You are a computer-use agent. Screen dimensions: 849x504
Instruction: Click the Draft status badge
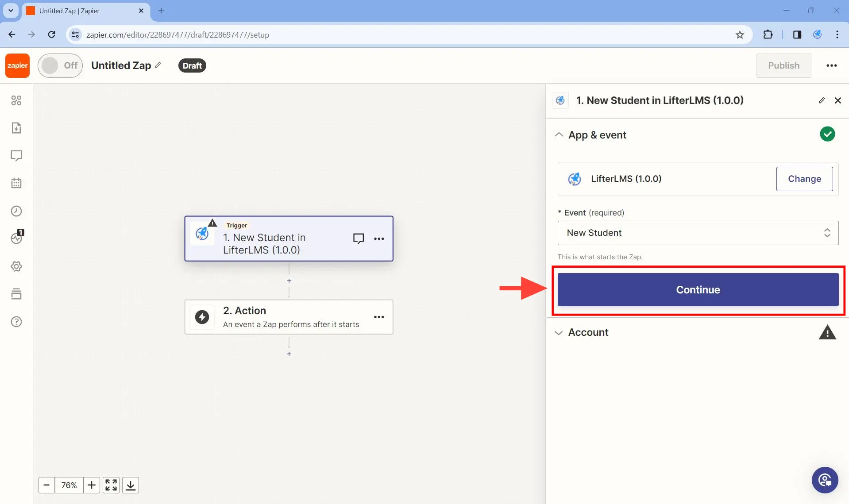pyautogui.click(x=192, y=65)
